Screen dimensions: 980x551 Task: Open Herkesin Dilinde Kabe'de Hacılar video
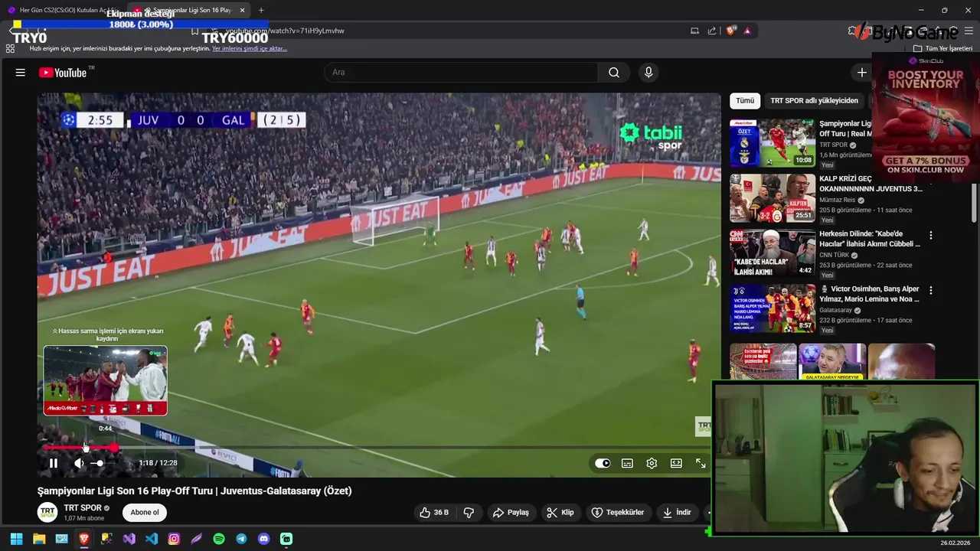[773, 253]
